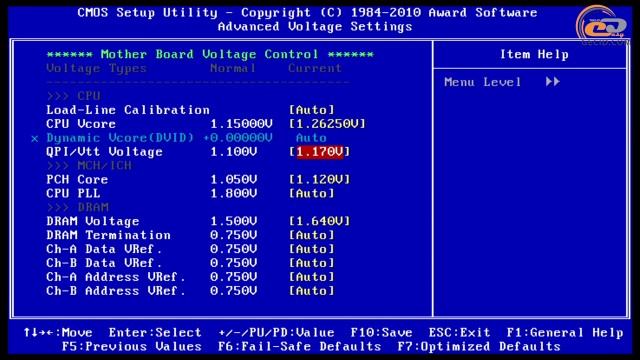This screenshot has height=360, width=640.
Task: Click the Mother Board Voltage Control heading
Action: tap(210, 54)
